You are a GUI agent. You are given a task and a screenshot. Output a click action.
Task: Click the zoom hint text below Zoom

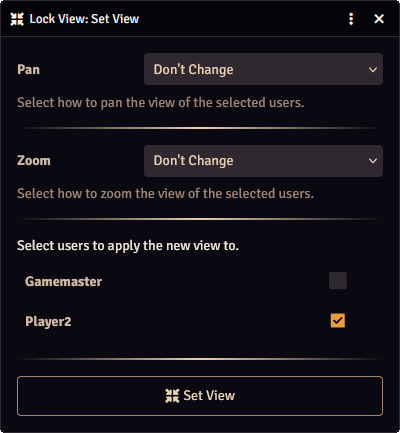tap(165, 194)
